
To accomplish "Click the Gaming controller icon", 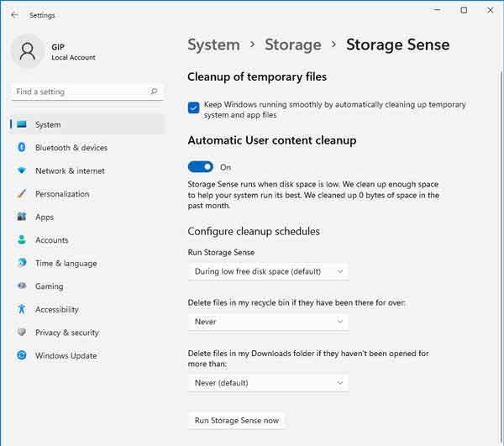I will point(22,286).
